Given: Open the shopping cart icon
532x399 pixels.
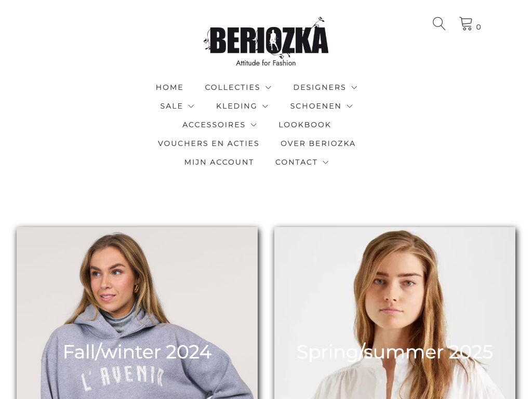Looking at the screenshot, I should 466,24.
